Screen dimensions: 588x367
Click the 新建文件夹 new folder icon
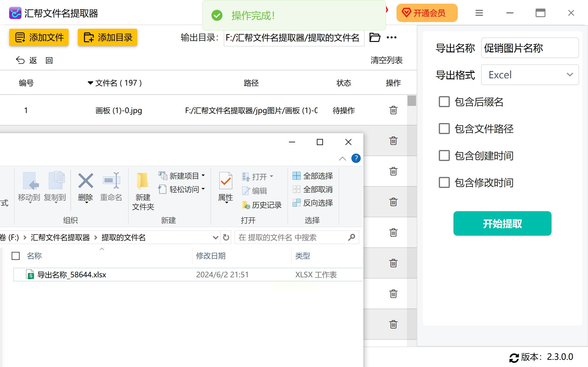coord(143,181)
